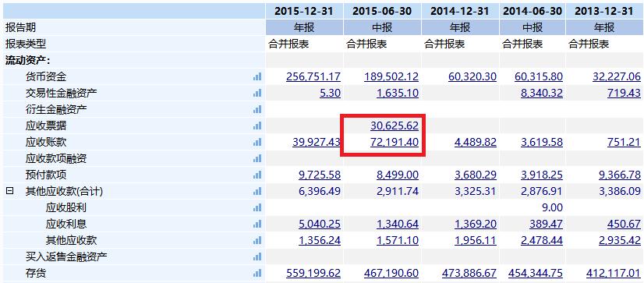Open 应收账款 value 3,619.58

tap(542, 142)
